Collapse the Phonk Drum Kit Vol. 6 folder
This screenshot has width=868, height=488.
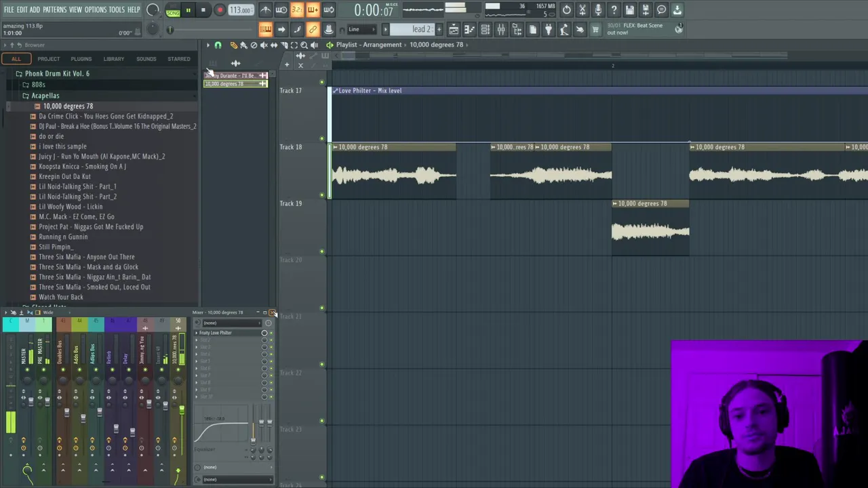(57, 73)
